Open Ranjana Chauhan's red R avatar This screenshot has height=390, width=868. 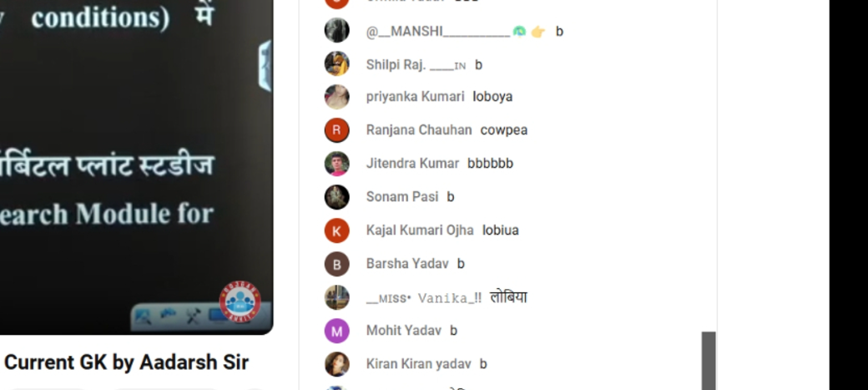(336, 130)
